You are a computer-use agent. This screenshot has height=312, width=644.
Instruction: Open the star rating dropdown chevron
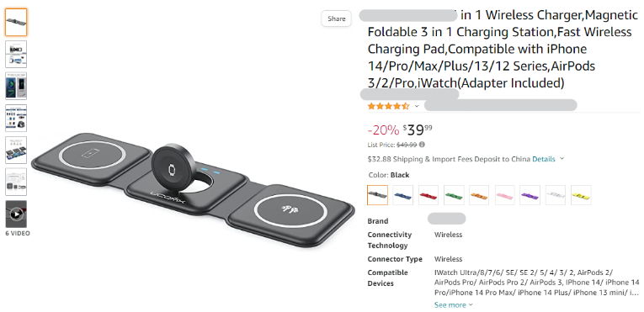click(x=417, y=106)
